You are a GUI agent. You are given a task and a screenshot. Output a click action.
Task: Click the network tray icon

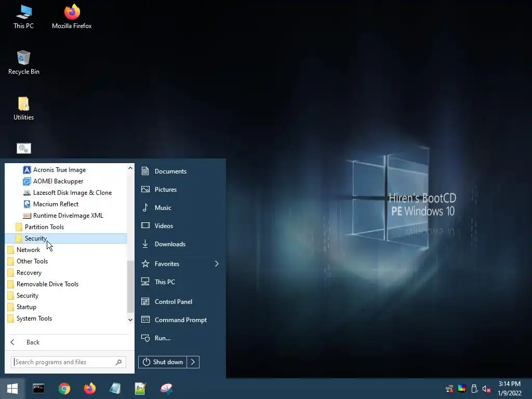point(449,389)
